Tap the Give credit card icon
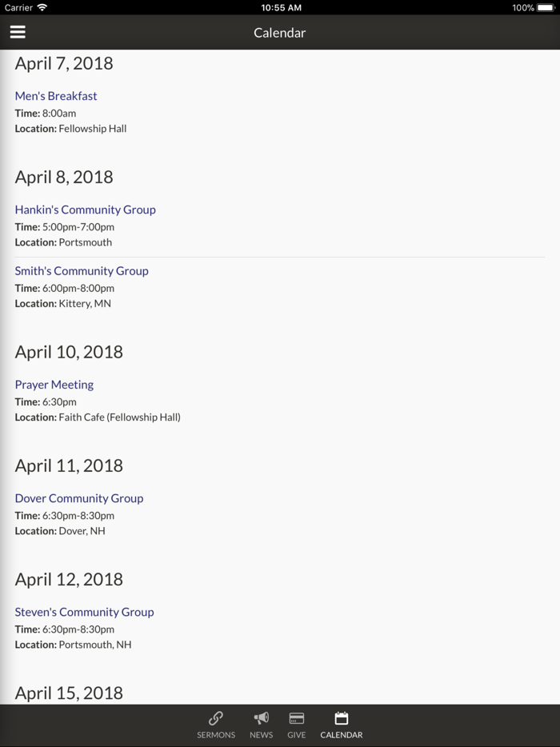The image size is (560, 747). tap(297, 718)
